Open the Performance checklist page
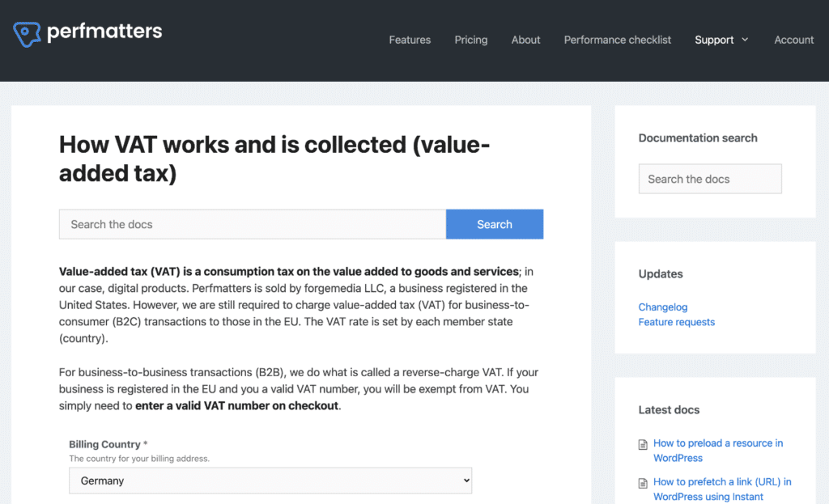 (618, 40)
